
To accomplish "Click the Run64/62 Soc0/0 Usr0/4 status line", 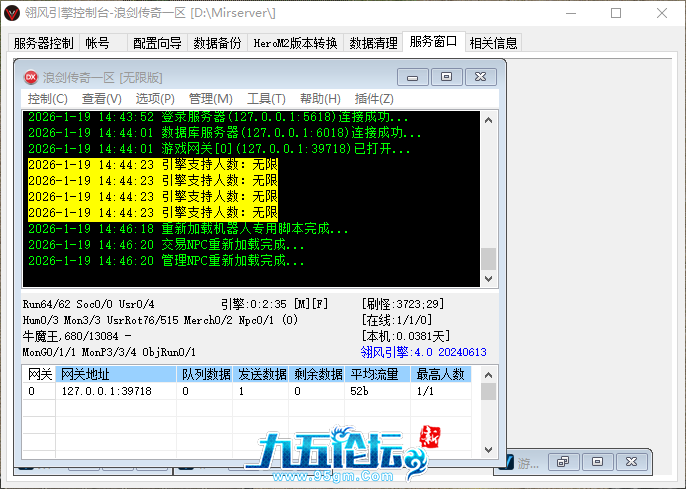I will click(x=88, y=304).
